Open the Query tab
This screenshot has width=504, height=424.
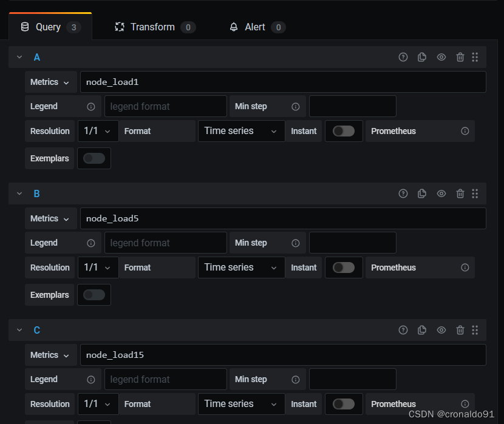point(50,27)
